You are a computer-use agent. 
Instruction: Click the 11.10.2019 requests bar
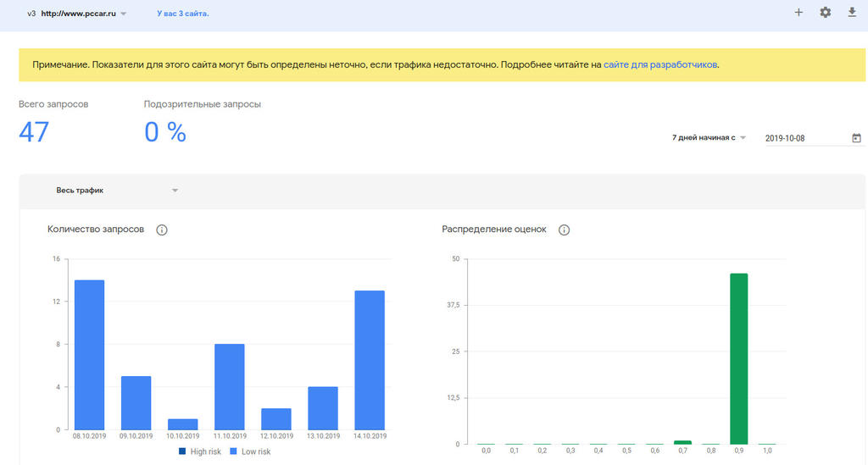pyautogui.click(x=229, y=386)
